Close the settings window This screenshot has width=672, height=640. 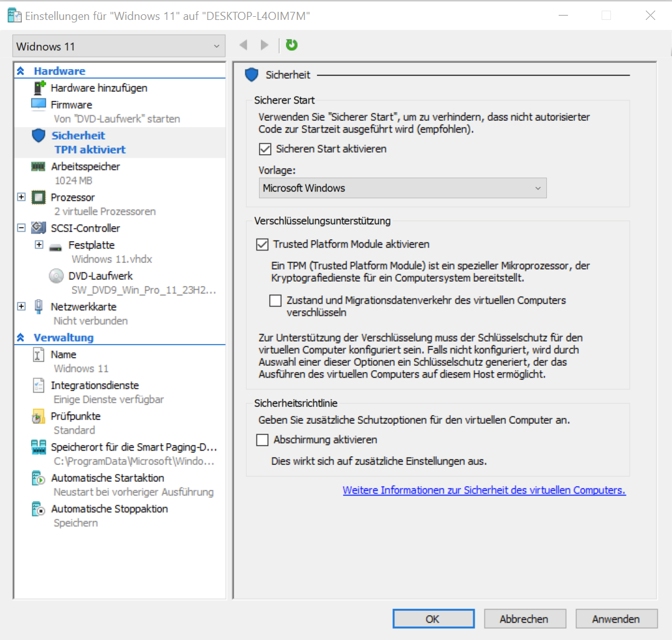650,16
